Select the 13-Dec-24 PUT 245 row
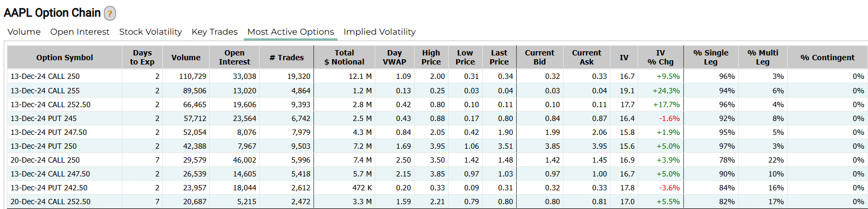868x209 pixels. click(x=437, y=118)
